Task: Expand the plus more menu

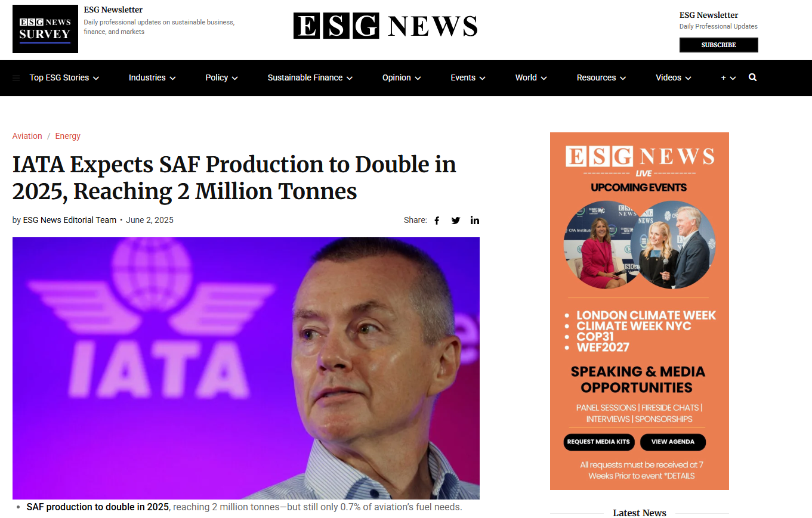Action: (x=728, y=77)
